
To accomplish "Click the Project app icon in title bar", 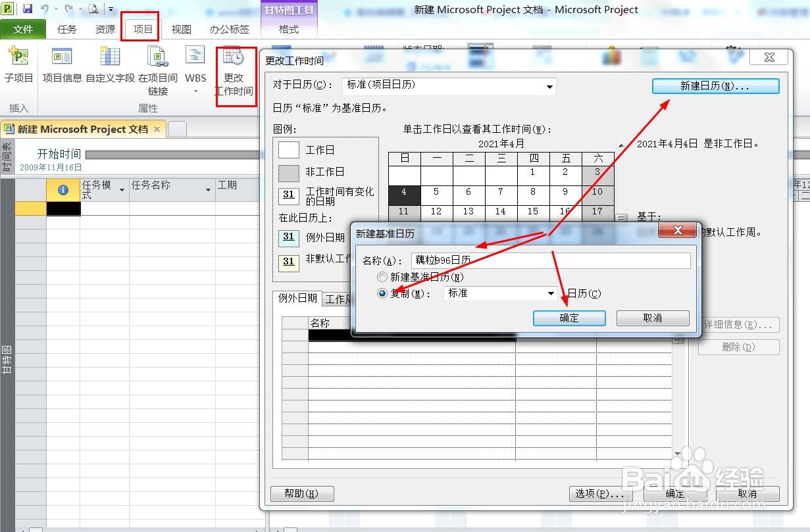I will tap(8, 9).
